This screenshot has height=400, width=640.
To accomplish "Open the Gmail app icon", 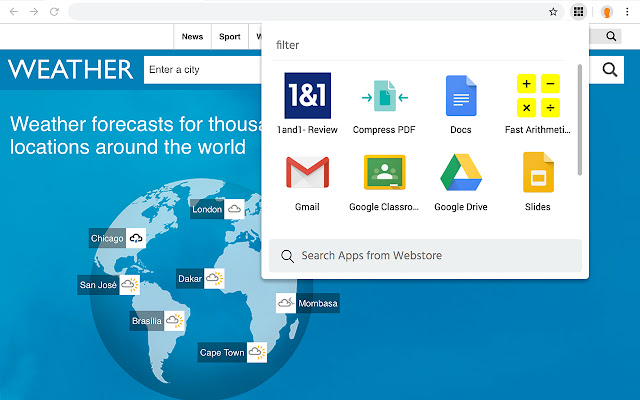I will point(307,172).
